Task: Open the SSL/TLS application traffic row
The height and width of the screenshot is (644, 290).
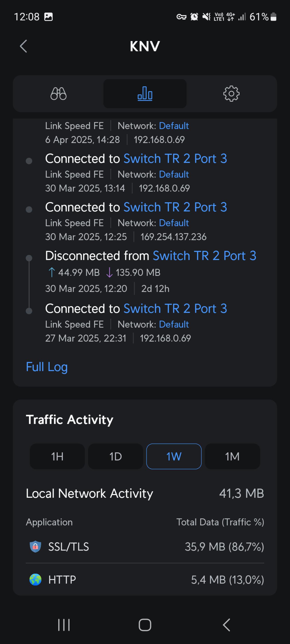Action: (x=145, y=547)
